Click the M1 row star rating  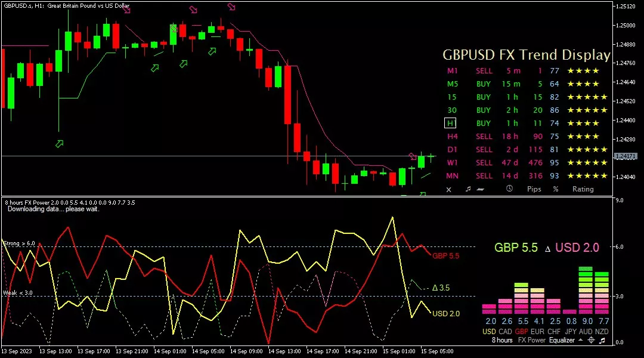point(583,70)
